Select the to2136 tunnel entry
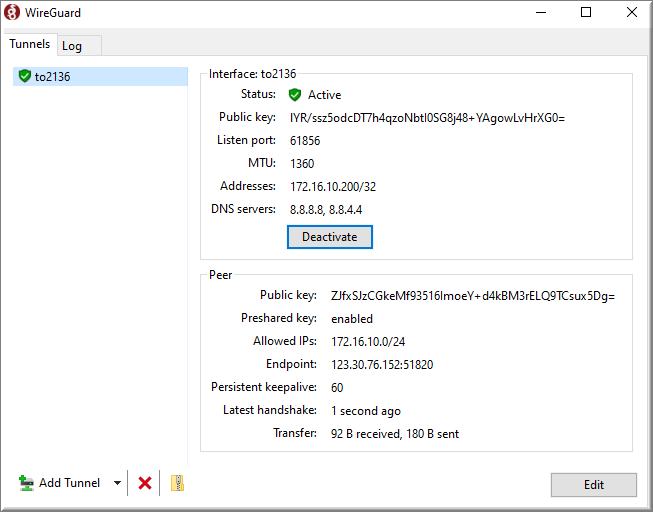The image size is (653, 512). 100,77
